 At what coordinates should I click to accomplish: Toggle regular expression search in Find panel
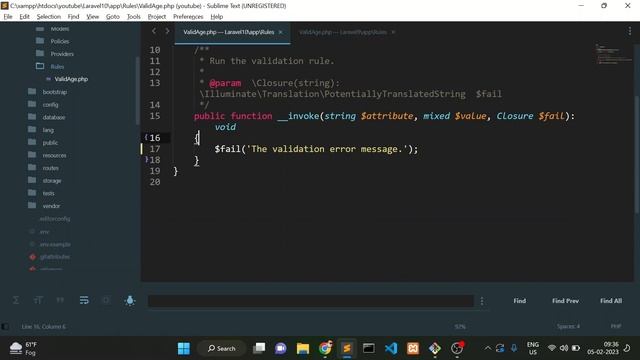pos(16,300)
